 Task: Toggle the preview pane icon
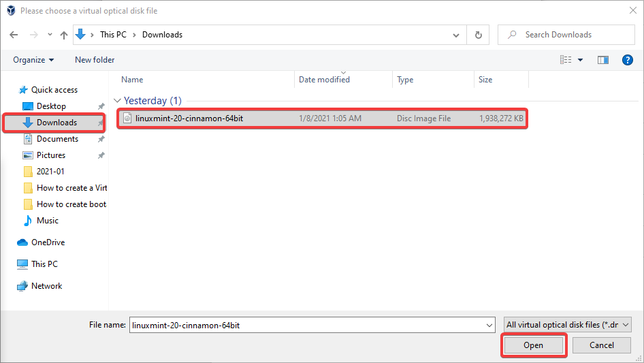tap(603, 60)
